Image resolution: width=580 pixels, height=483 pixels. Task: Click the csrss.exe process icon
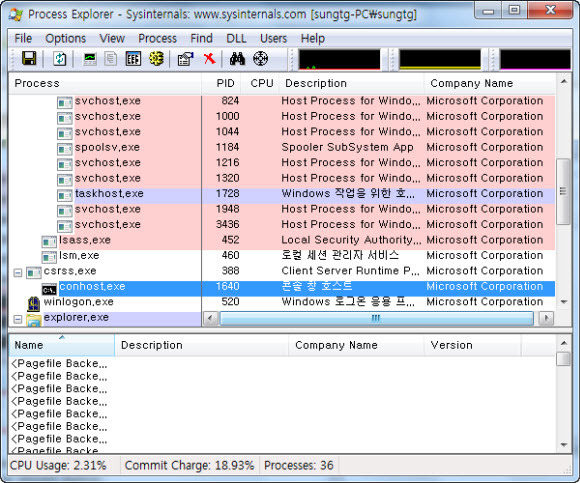coord(34,273)
